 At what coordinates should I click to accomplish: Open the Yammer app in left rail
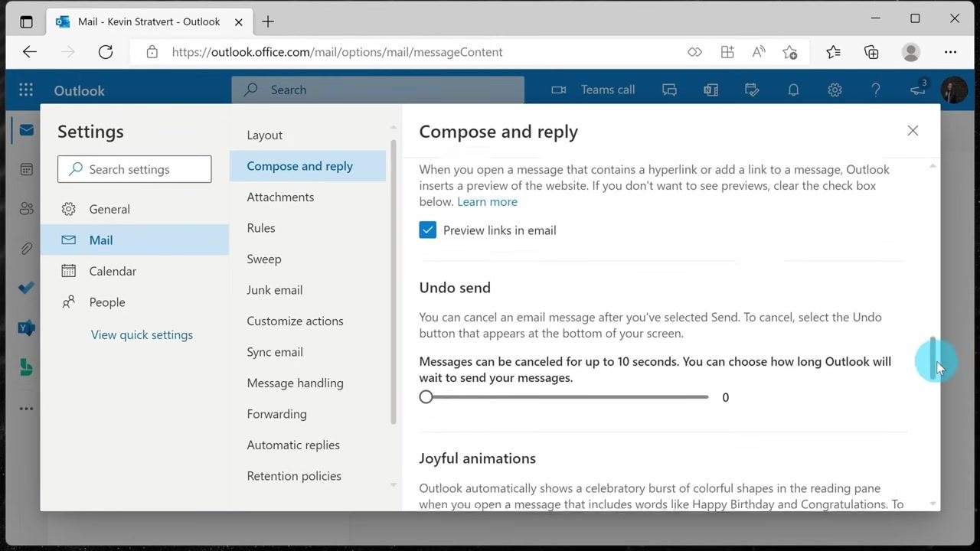tap(26, 328)
